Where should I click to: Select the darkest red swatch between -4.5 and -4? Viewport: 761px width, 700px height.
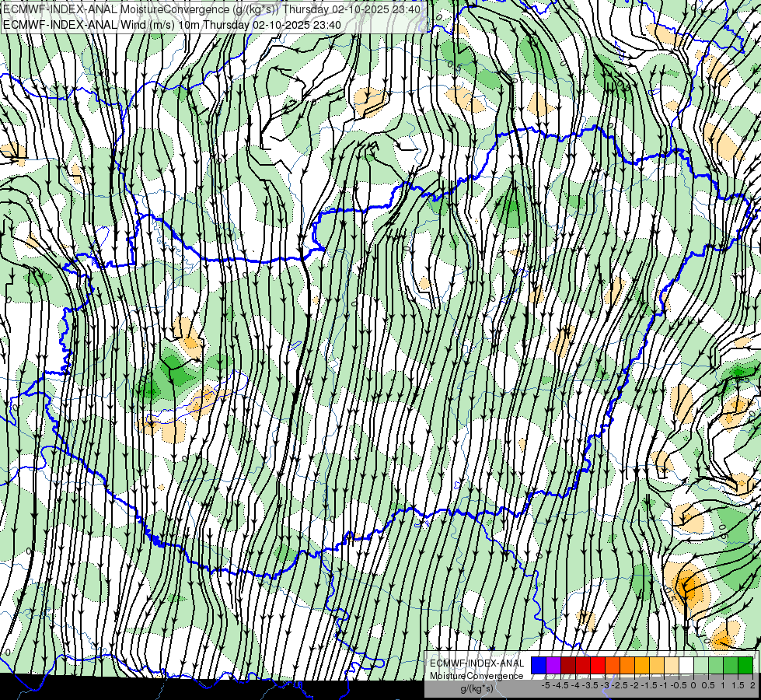click(568, 665)
